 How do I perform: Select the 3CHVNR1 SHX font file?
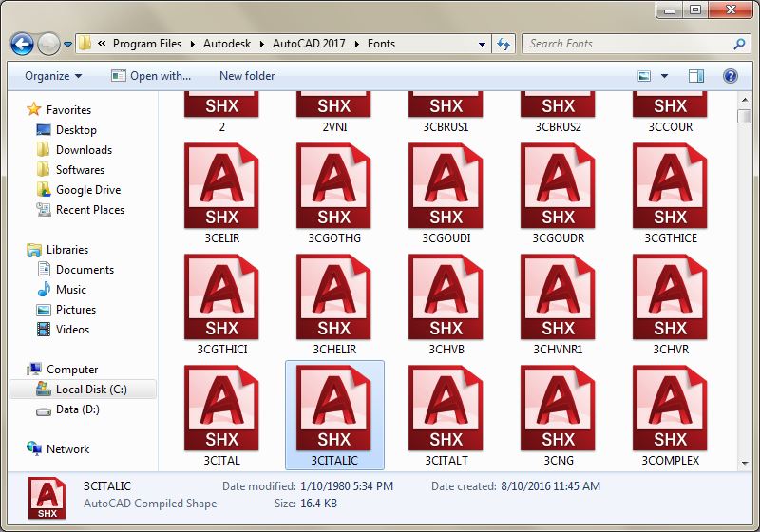[x=558, y=304]
